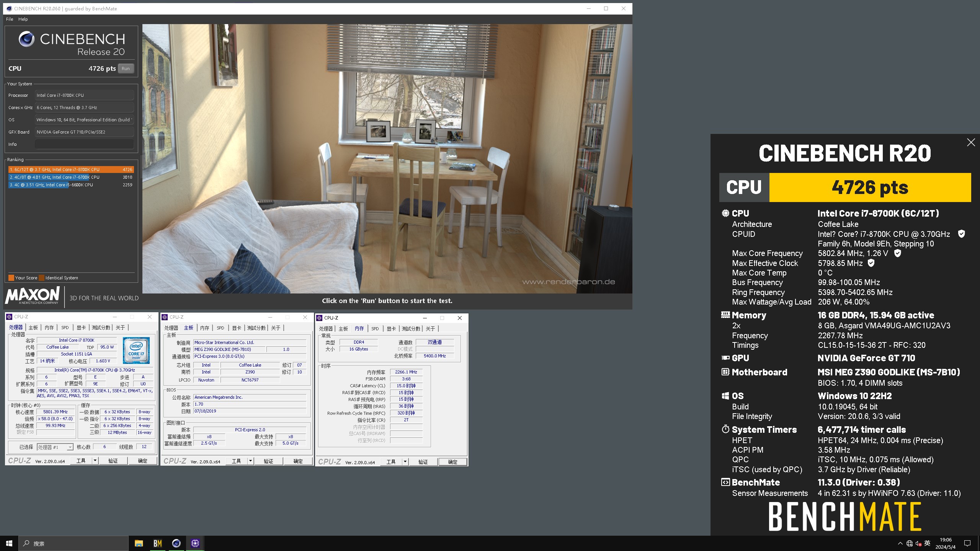Open SPD tab in third CPU-Z window
980x551 pixels.
[375, 329]
